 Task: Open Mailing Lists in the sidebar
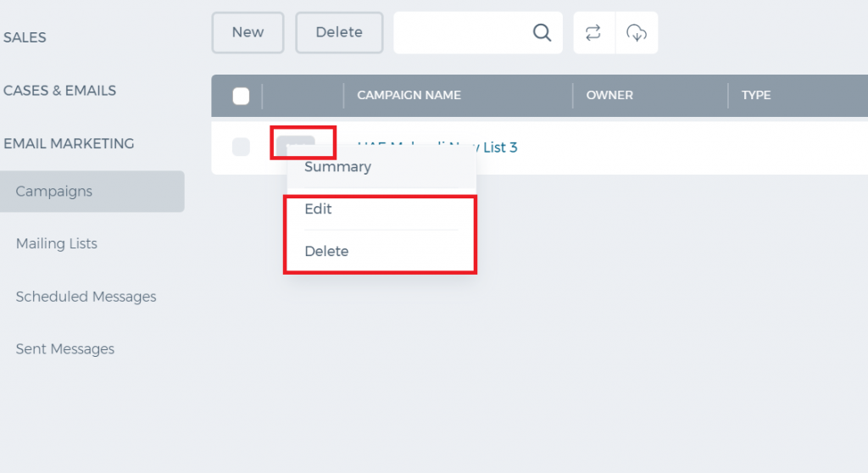[57, 243]
